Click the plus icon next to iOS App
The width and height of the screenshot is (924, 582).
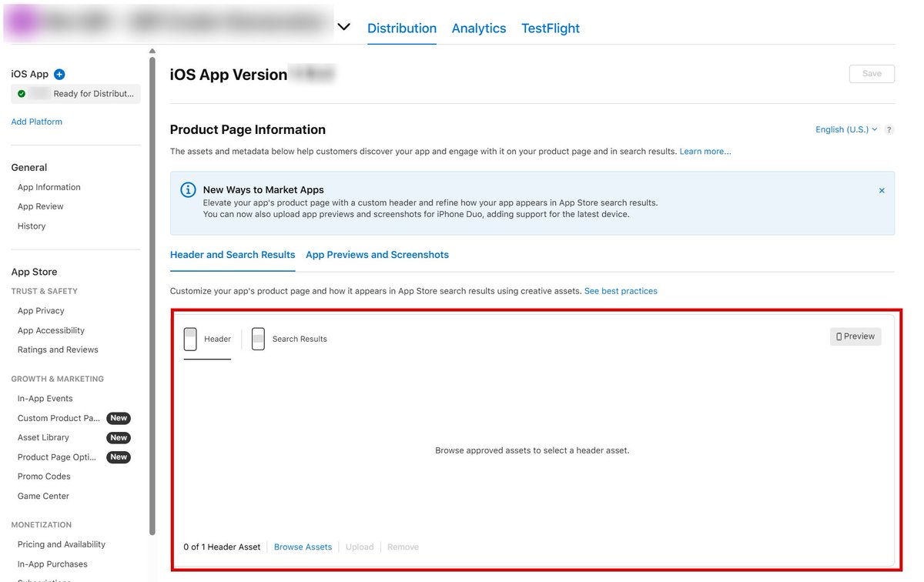click(59, 75)
